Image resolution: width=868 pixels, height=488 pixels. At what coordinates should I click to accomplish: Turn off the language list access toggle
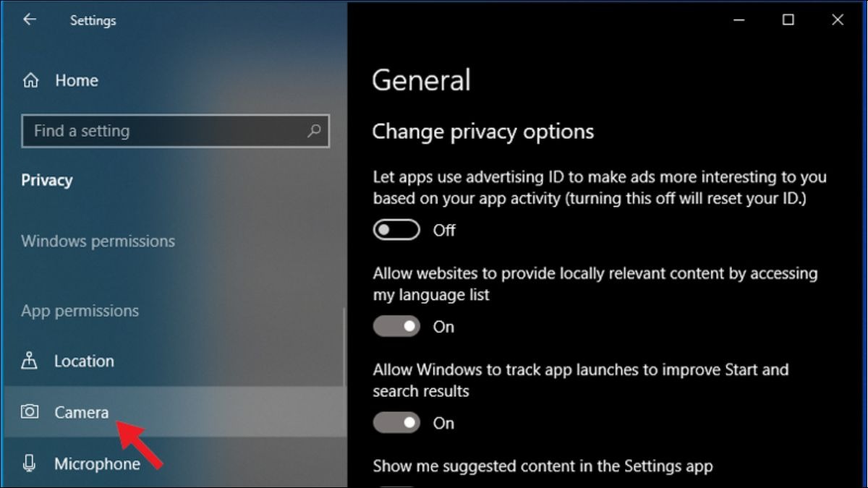[396, 327]
